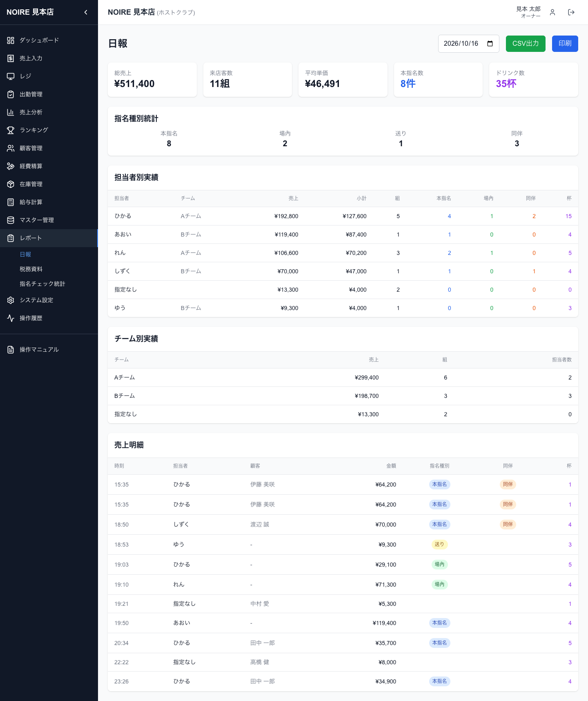Click the レジ monitor icon

coord(11,76)
